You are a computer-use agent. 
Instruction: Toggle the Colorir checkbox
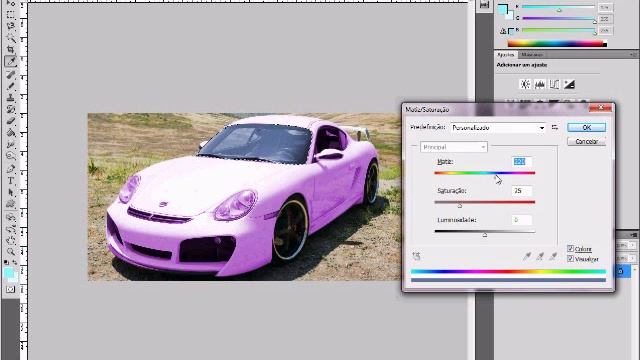pyautogui.click(x=570, y=249)
